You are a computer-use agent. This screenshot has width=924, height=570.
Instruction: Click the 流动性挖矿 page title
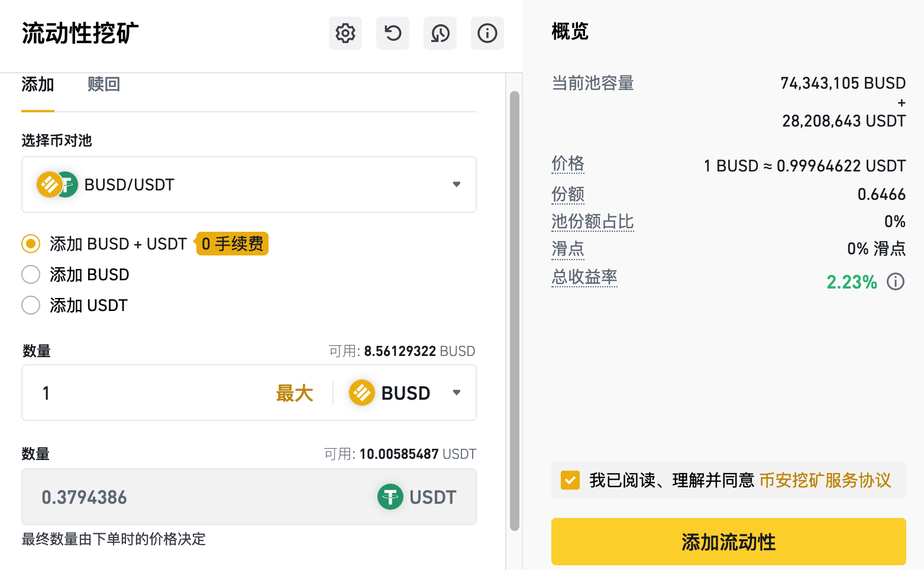click(x=80, y=33)
